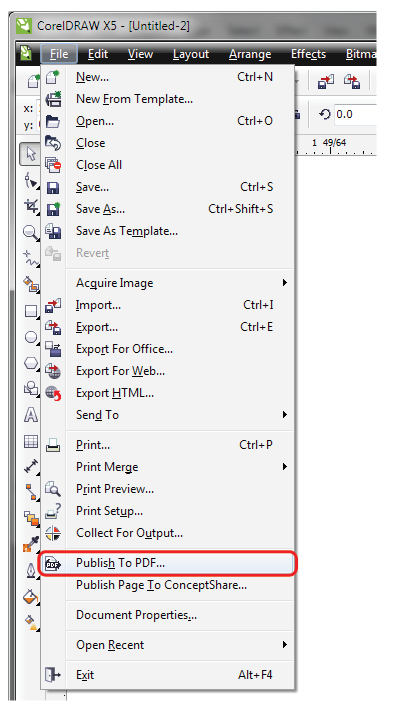Expand the Send To submenu
This screenshot has height=724, width=395.
coord(180,415)
